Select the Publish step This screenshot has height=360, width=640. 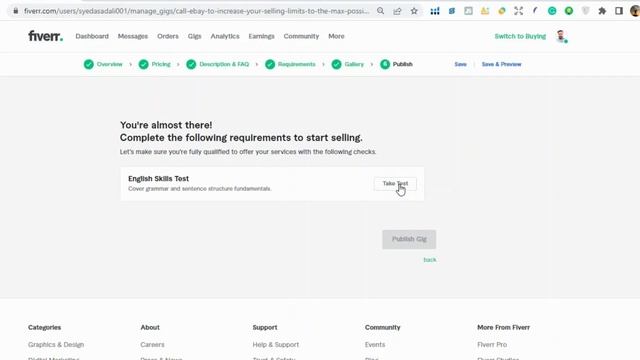tap(402, 64)
